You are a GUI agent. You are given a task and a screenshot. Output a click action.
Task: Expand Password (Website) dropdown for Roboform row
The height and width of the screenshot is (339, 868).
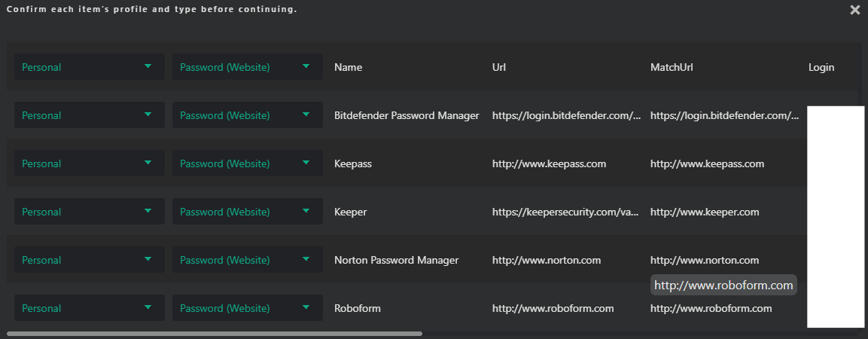(x=247, y=308)
